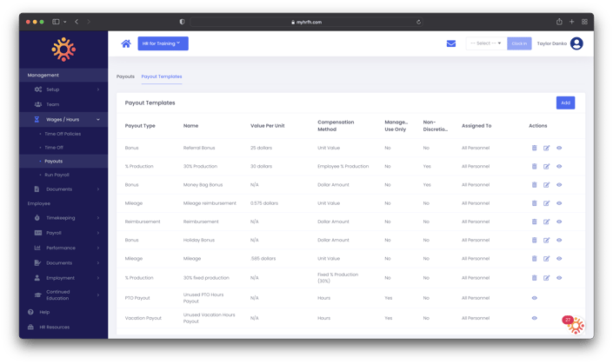Image resolution: width=613 pixels, height=364 pixels.
Task: Show browser tab overview grid
Action: point(584,22)
